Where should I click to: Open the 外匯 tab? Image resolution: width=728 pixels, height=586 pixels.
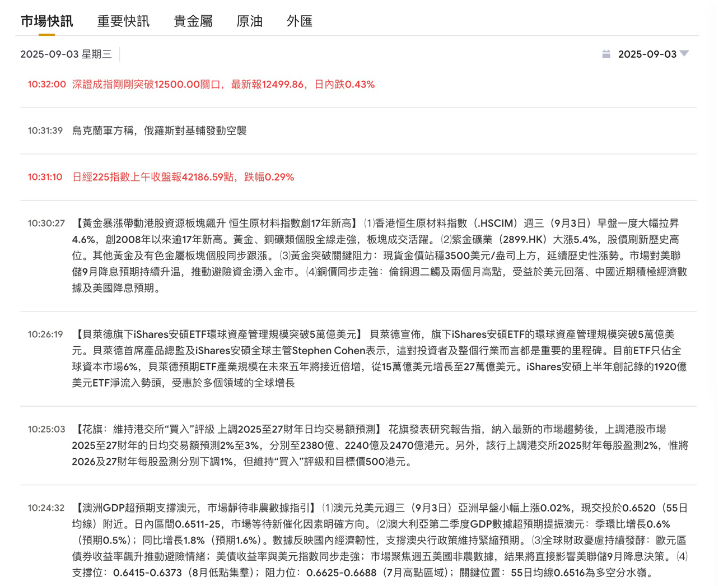[x=300, y=21]
